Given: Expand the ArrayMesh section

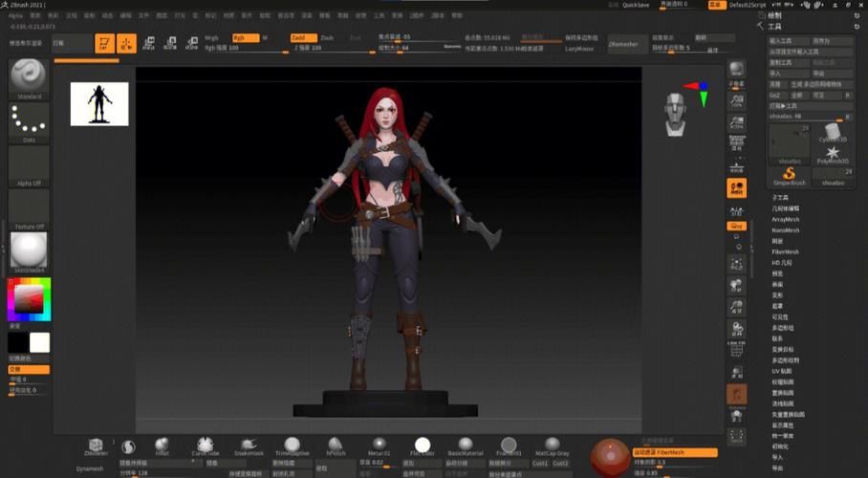Looking at the screenshot, I should (x=785, y=219).
